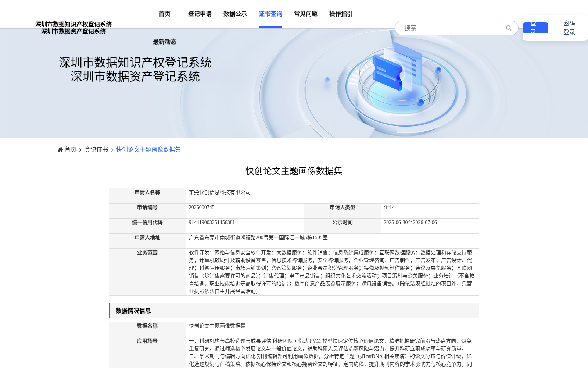Open the 首页 navigation menu item
The height and width of the screenshot is (368, 588).
[165, 14]
